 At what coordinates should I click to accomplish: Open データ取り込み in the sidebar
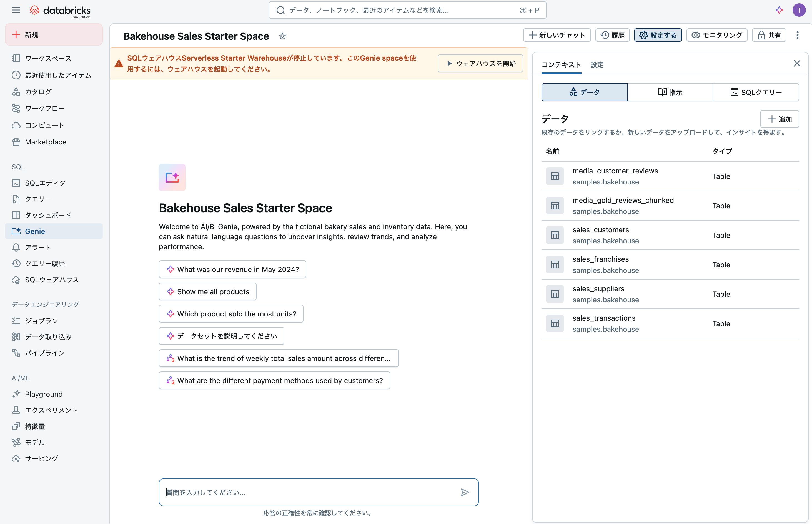click(54, 337)
